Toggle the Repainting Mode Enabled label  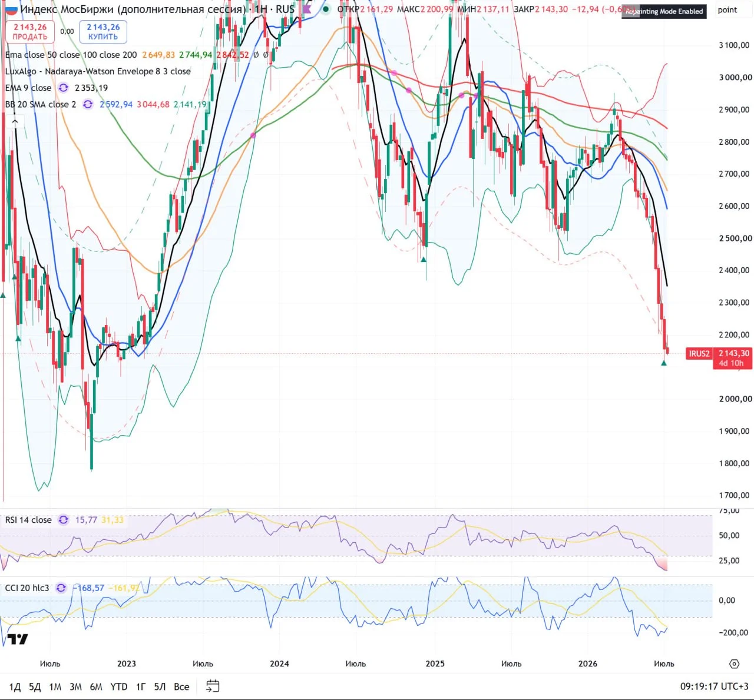click(664, 11)
